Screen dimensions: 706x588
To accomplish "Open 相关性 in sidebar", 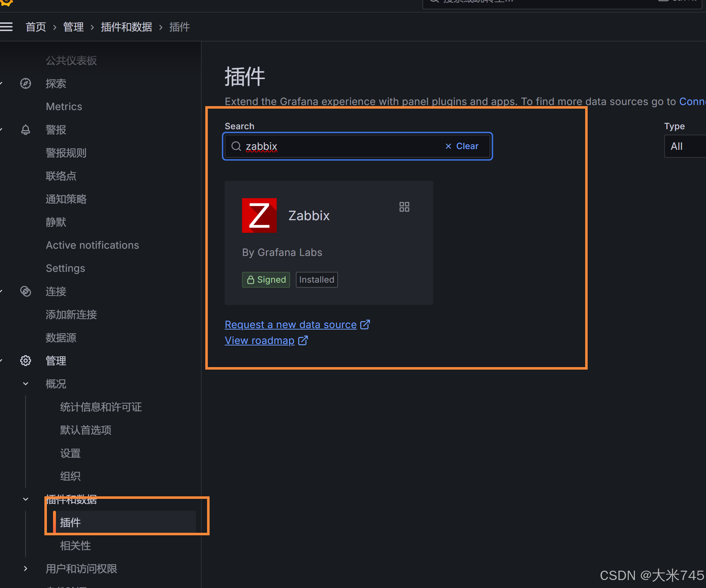I will click(x=75, y=545).
